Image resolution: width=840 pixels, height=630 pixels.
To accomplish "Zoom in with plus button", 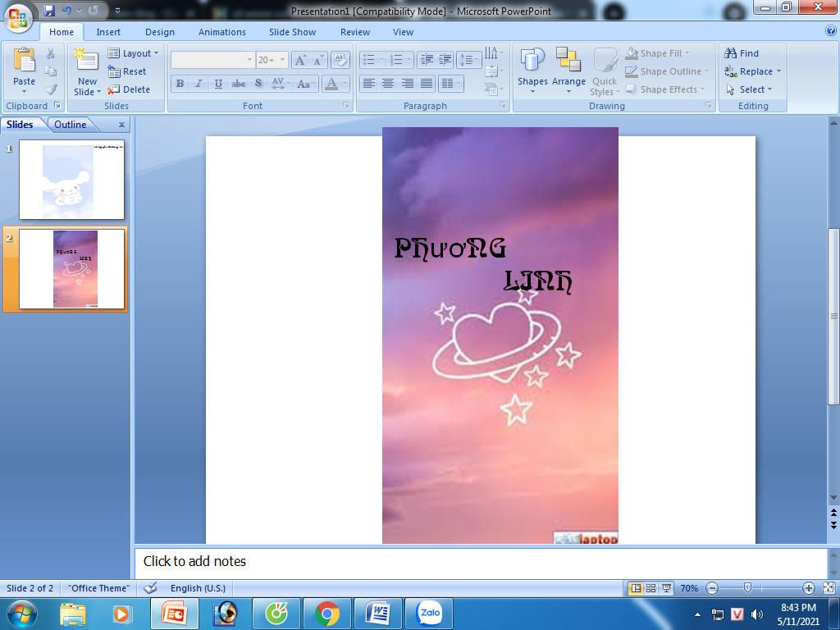I will coord(809,588).
